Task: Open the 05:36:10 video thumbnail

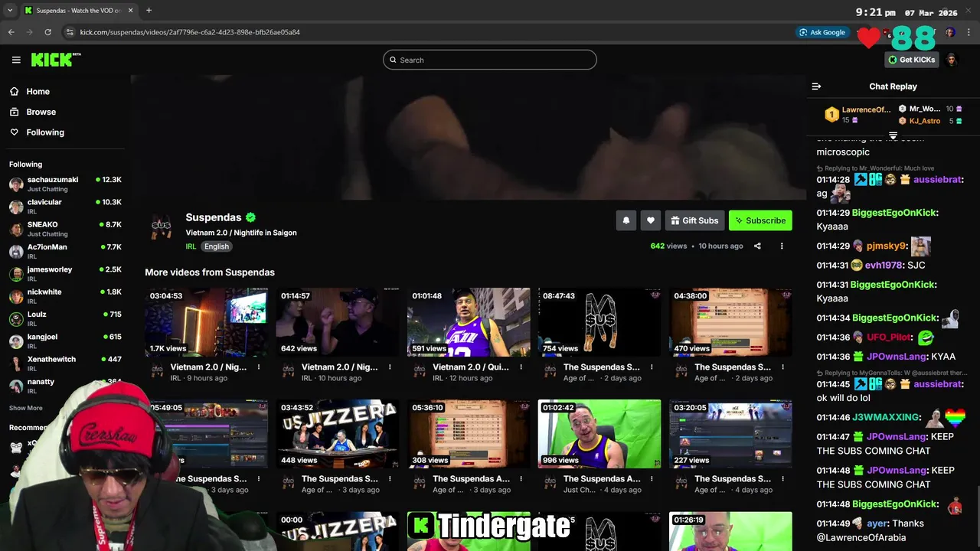Action: (x=469, y=434)
